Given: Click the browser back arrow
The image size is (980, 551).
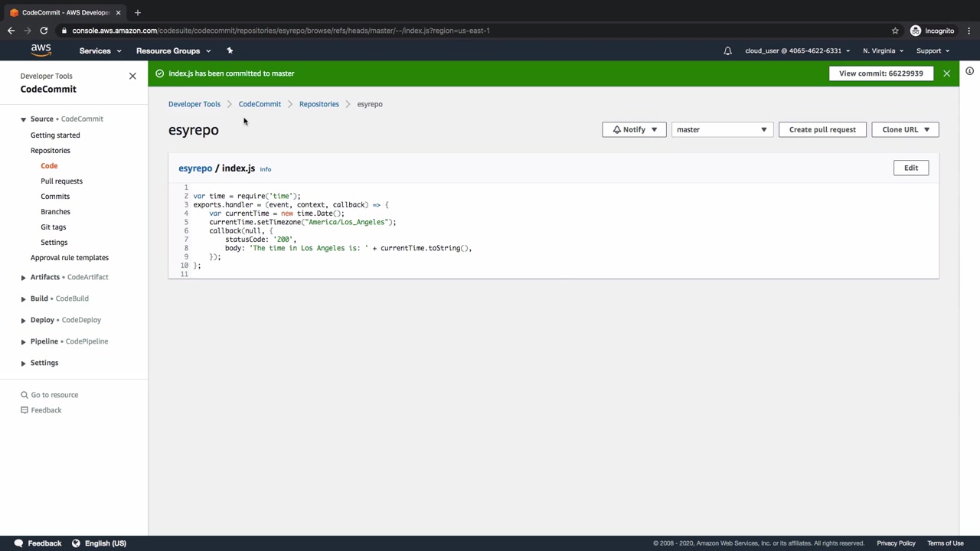Looking at the screenshot, I should 11,31.
